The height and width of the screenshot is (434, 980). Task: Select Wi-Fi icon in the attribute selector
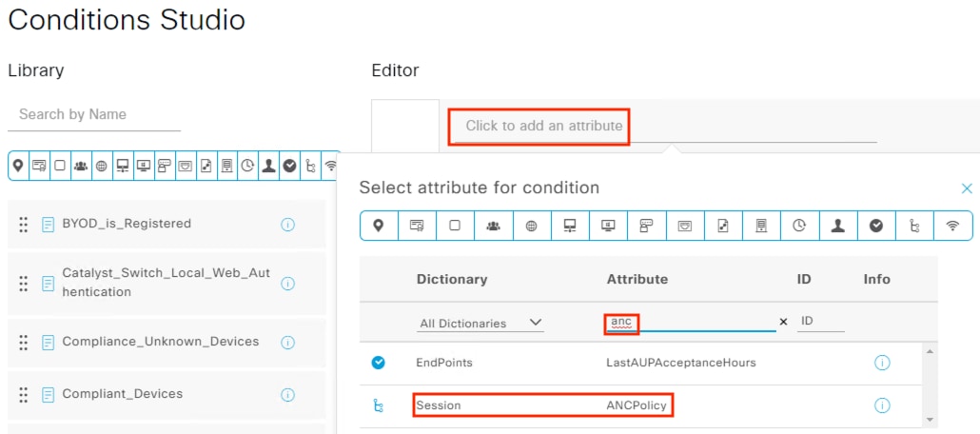pyautogui.click(x=952, y=226)
